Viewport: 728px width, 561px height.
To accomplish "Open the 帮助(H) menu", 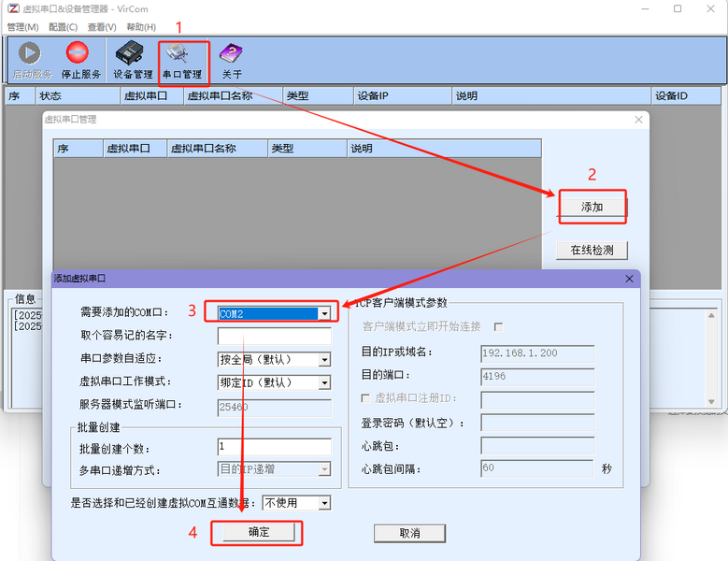I will coord(141,27).
